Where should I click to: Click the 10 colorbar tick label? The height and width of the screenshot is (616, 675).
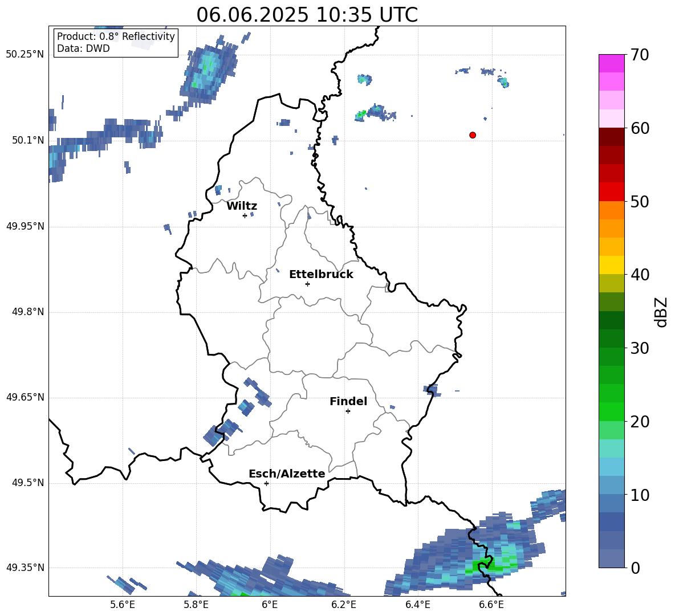(x=640, y=495)
